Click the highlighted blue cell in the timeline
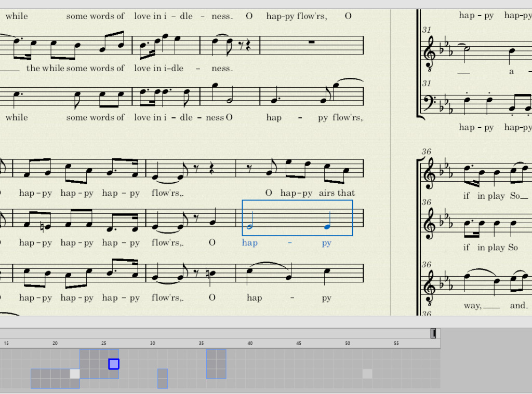Screen dimensions: 532x394 114,364
